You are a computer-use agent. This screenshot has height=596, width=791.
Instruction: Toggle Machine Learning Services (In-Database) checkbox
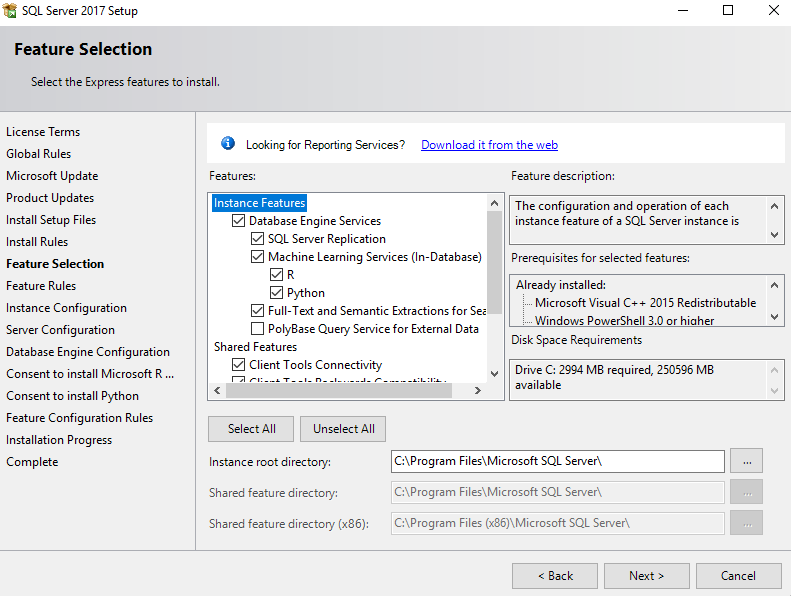pos(257,257)
